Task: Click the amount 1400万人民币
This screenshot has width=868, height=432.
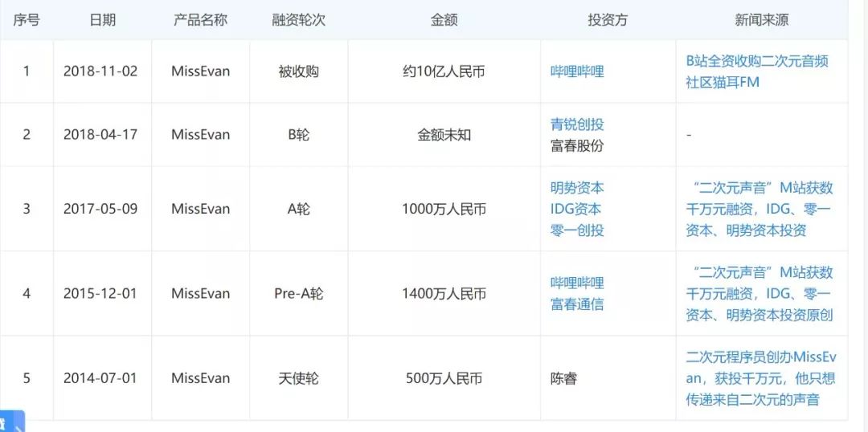Action: pyautogui.click(x=444, y=294)
